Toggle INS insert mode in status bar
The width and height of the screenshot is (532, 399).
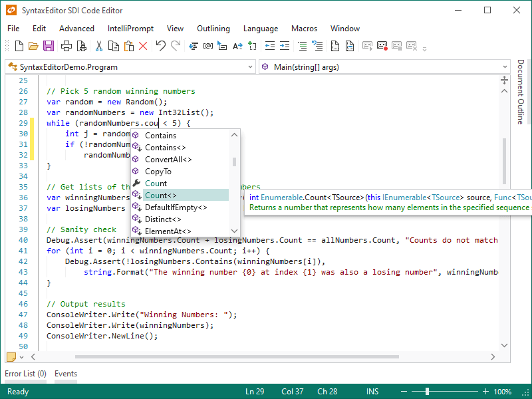coord(372,392)
